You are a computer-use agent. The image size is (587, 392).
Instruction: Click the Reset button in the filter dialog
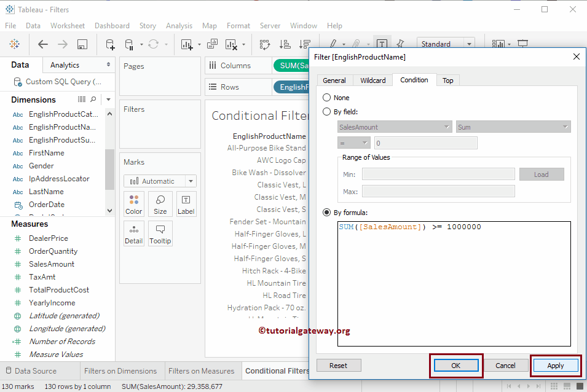click(x=339, y=365)
